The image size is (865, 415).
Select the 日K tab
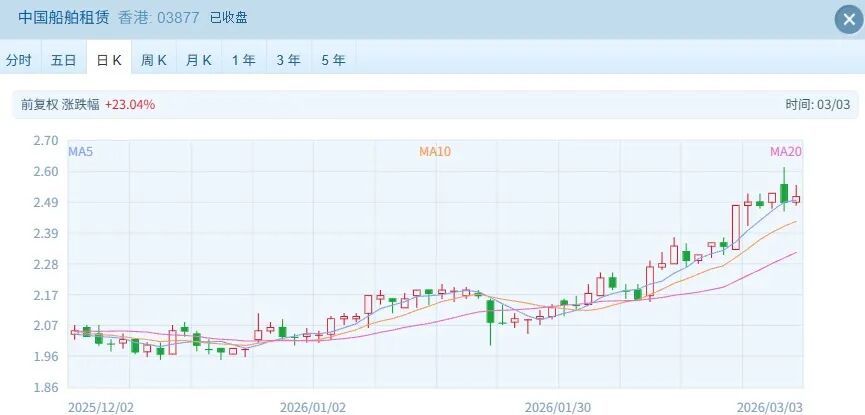click(109, 60)
